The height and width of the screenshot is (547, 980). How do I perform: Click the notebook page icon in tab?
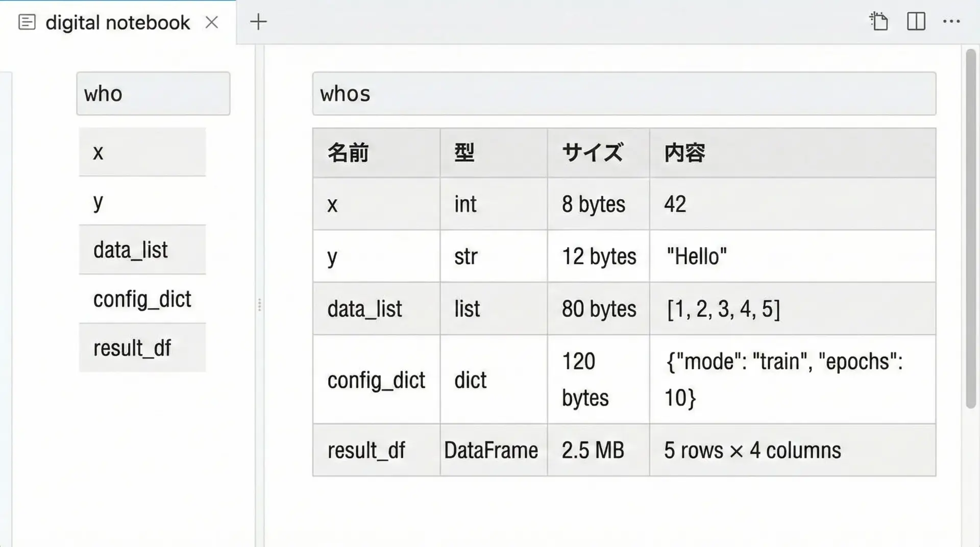tap(27, 22)
